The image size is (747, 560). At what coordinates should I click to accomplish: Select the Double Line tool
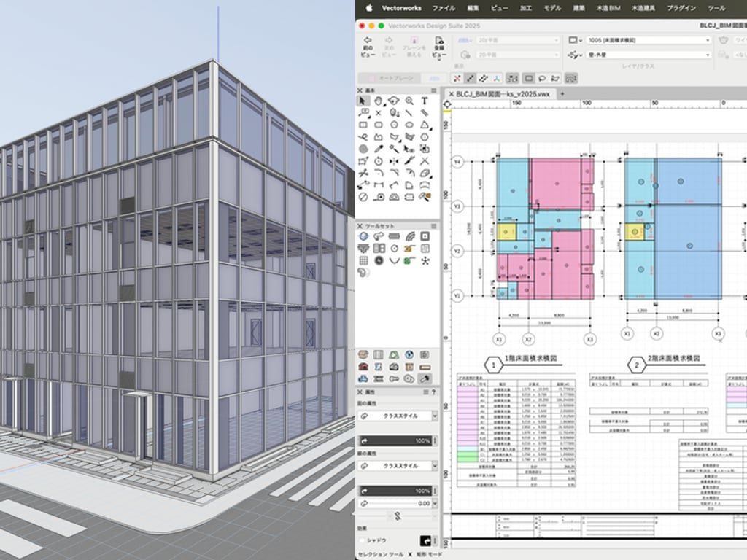[425, 113]
